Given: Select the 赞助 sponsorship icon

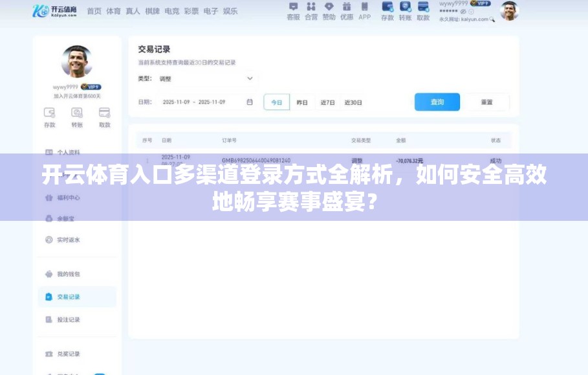Looking at the screenshot, I should point(330,10).
